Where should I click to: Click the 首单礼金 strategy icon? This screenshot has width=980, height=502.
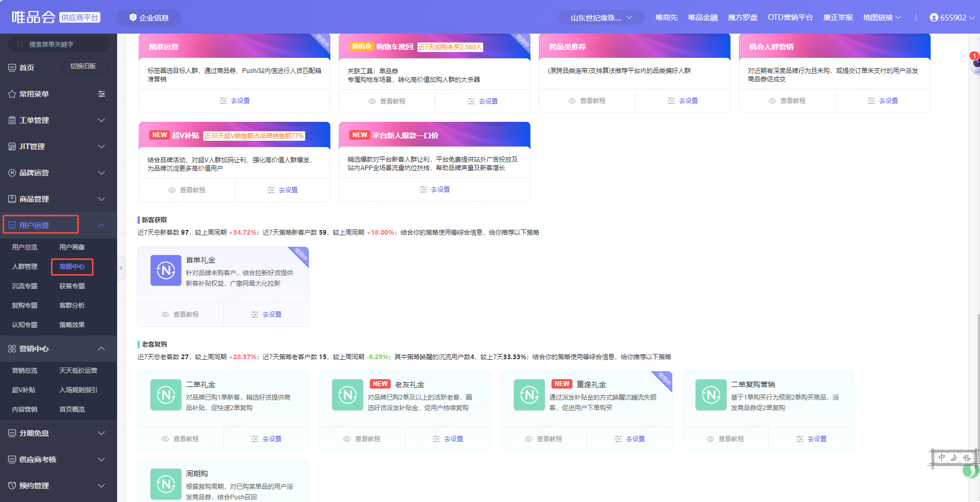point(166,270)
